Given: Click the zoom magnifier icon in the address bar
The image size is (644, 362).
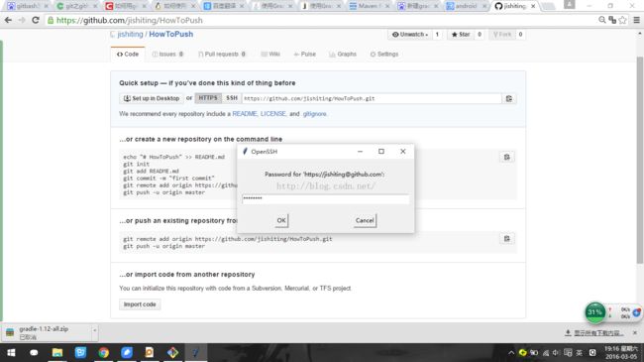Looking at the screenshot, I should 602,20.
